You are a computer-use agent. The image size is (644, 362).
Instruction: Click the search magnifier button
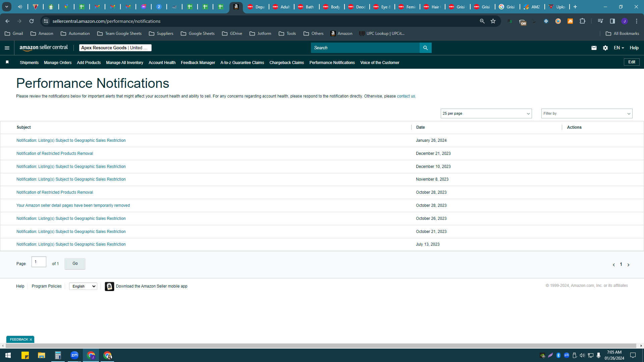click(x=425, y=48)
